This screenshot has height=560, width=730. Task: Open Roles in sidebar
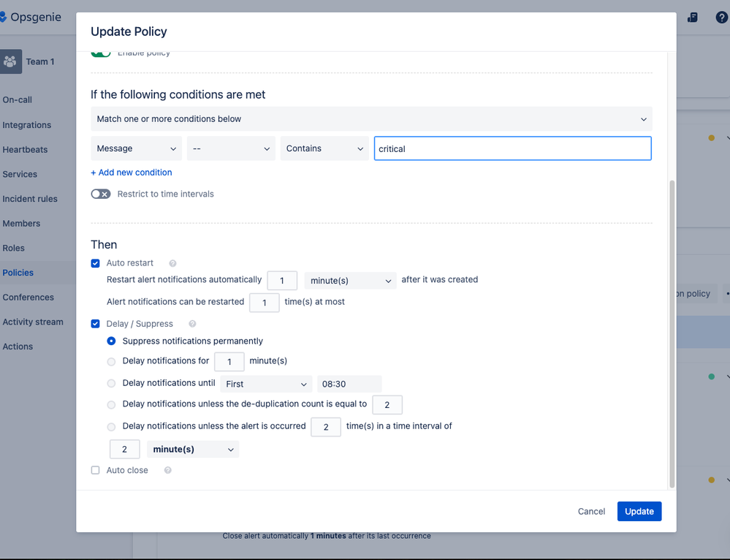click(13, 249)
